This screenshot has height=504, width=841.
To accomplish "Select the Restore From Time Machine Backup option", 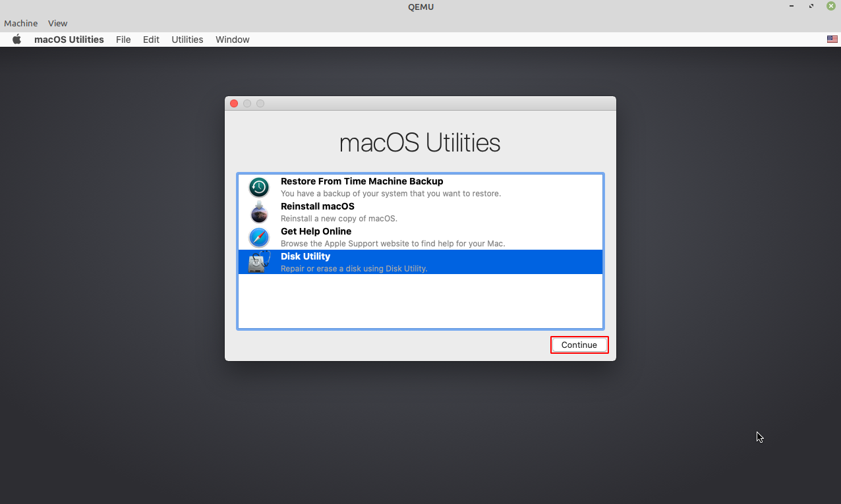I will coord(362,181).
